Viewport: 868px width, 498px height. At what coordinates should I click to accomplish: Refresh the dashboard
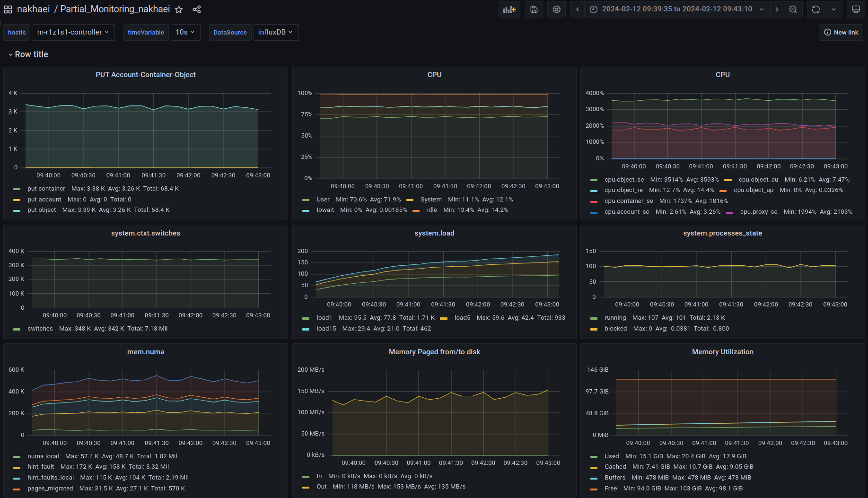[815, 9]
